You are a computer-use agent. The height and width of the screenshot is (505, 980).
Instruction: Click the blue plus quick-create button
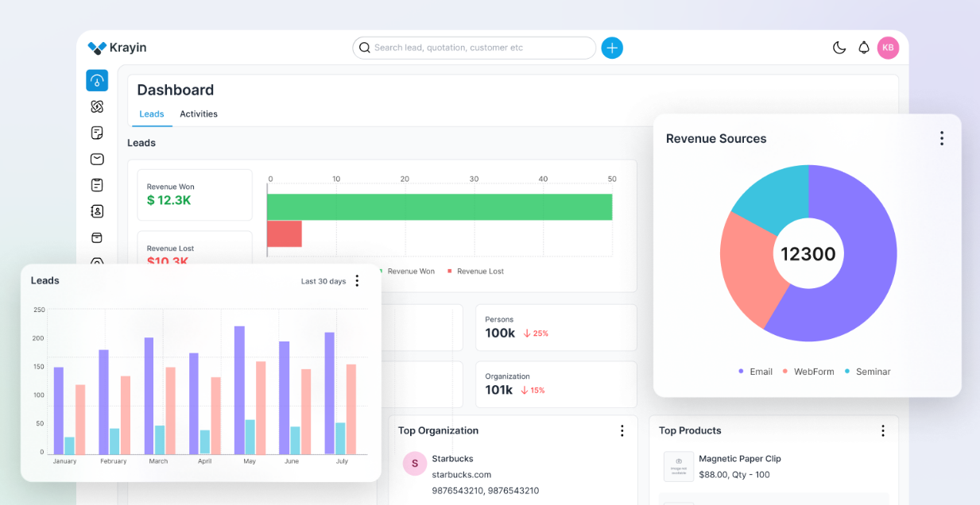point(612,48)
